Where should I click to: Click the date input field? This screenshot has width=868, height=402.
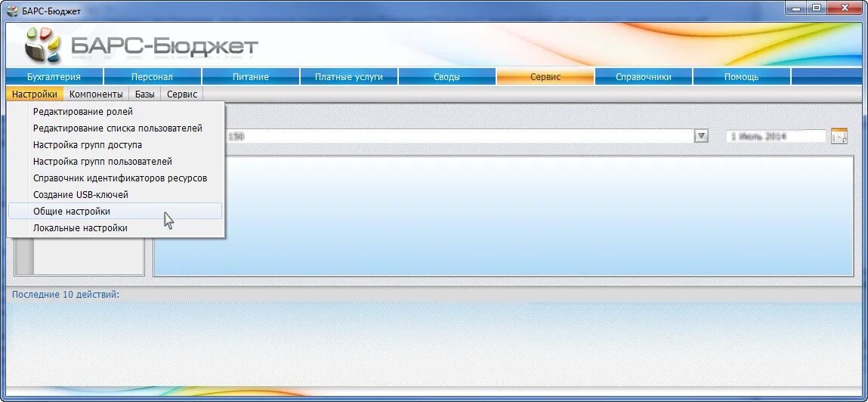(x=776, y=136)
